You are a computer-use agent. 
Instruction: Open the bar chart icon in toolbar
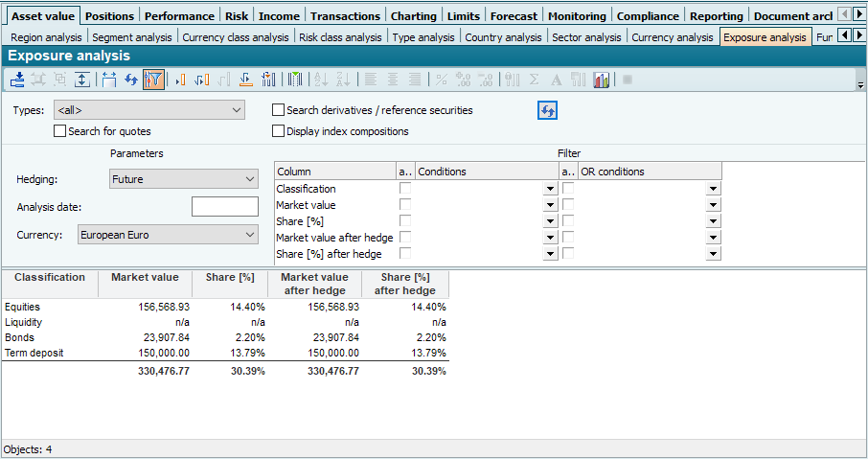click(x=602, y=80)
